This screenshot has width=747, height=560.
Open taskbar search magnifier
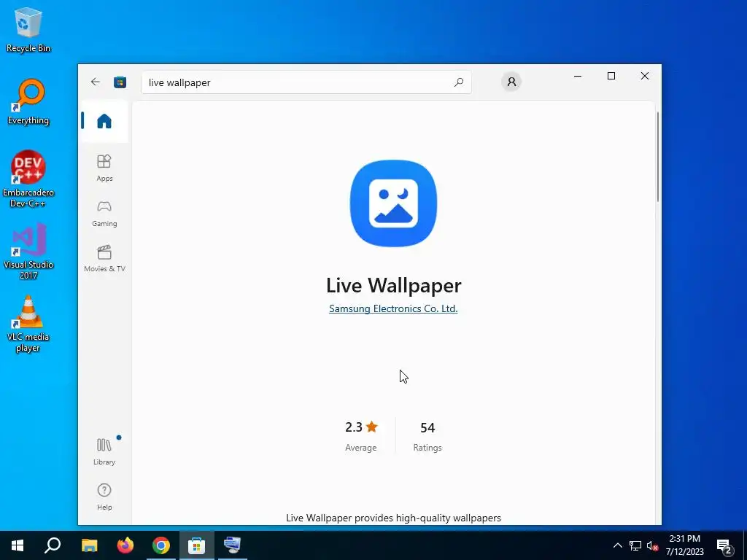pyautogui.click(x=53, y=545)
